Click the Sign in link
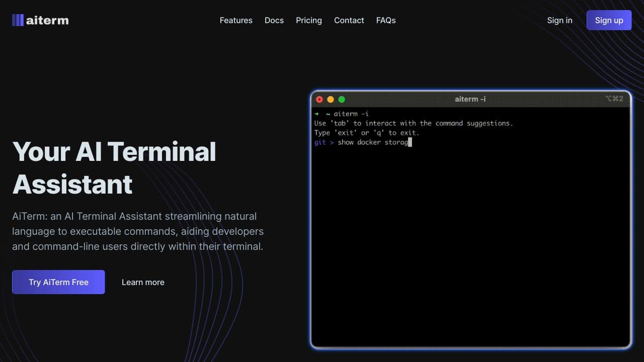Screen dimensions: 644x362 pyautogui.click(x=559, y=20)
